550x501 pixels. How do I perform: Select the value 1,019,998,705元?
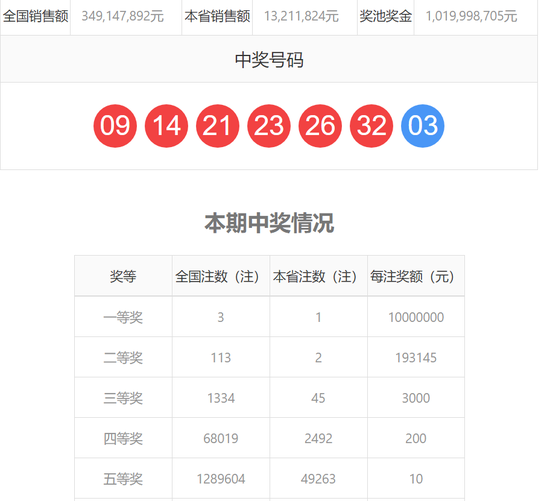[x=471, y=16]
